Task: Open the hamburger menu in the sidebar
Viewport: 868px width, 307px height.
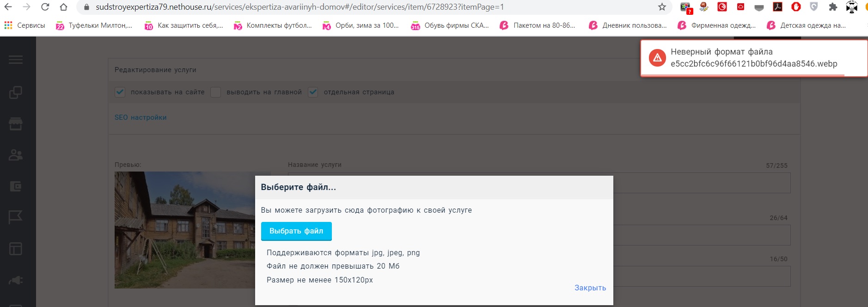Action: pos(16,60)
